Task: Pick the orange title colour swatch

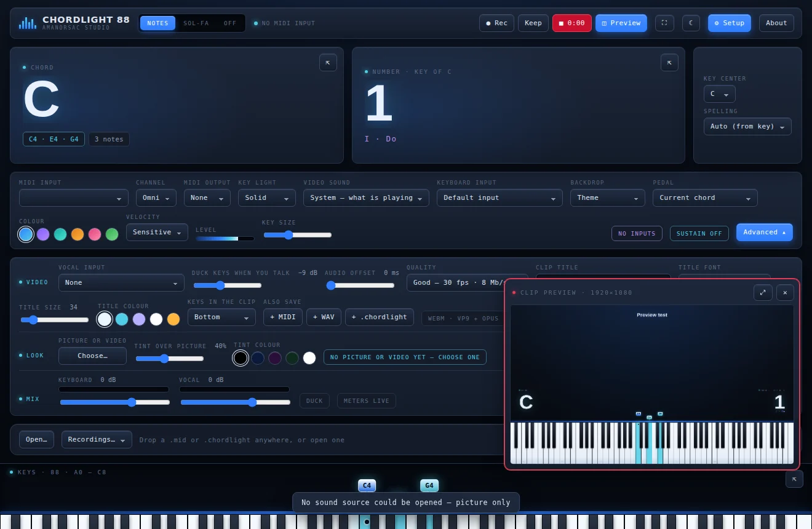Action: [173, 319]
